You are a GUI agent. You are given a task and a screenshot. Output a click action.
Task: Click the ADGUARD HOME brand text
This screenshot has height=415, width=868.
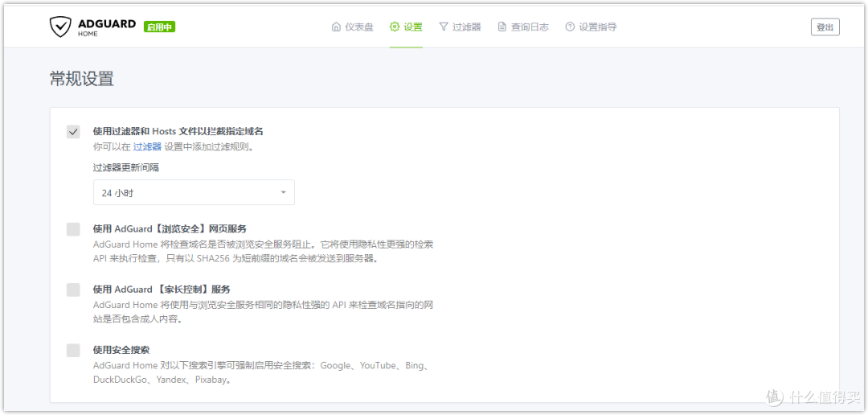pyautogui.click(x=107, y=27)
